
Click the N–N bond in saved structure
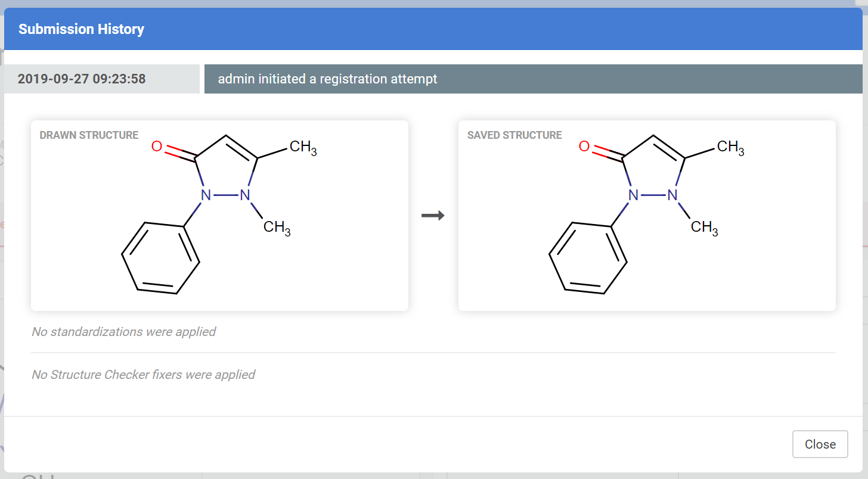(652, 195)
